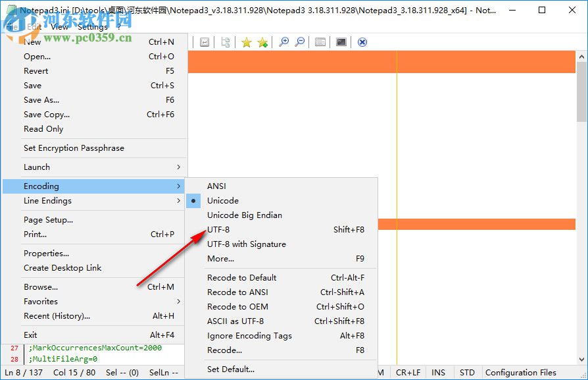This screenshot has width=588, height=380.
Task: Click STD indicator in the status bar
Action: pos(467,373)
